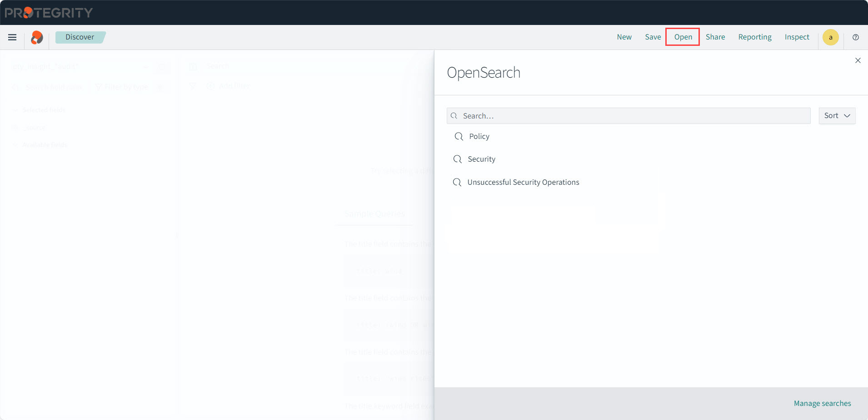Click the Discover breadcrumb
This screenshot has height=420, width=868.
80,37
